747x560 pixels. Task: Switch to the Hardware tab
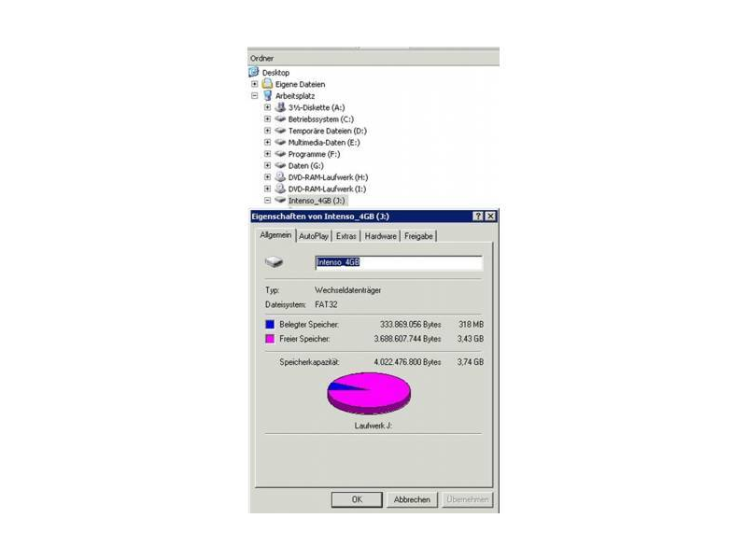(x=380, y=236)
